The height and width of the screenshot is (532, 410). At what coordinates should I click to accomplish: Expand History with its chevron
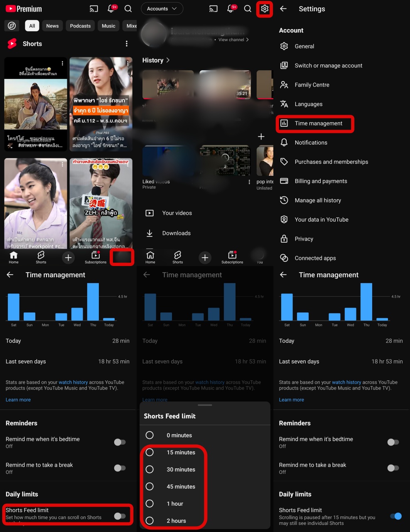168,60
